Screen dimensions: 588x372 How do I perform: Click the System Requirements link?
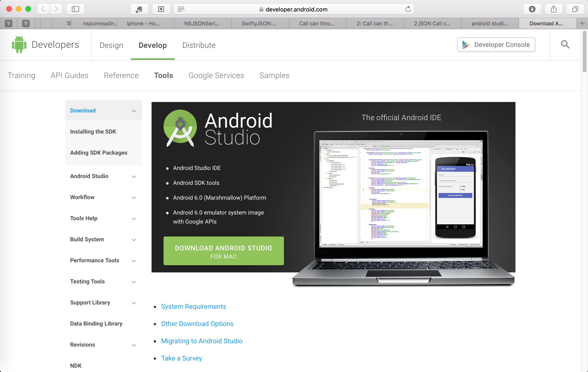[193, 306]
